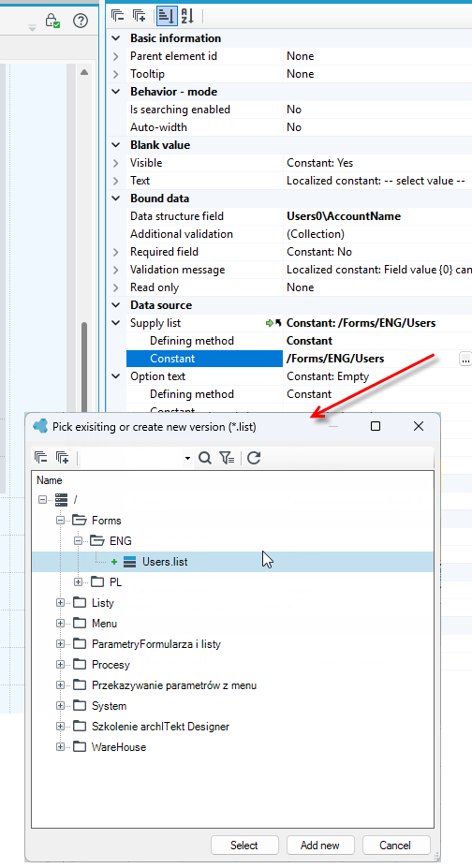The image size is (472, 868).
Task: Collapse the root / node in the tree
Action: (x=42, y=500)
